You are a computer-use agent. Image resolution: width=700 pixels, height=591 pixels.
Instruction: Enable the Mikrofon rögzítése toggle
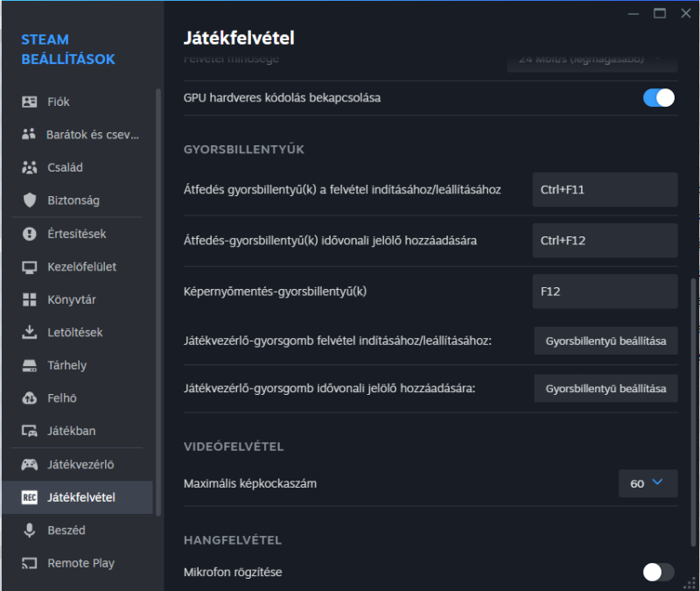[x=659, y=573]
